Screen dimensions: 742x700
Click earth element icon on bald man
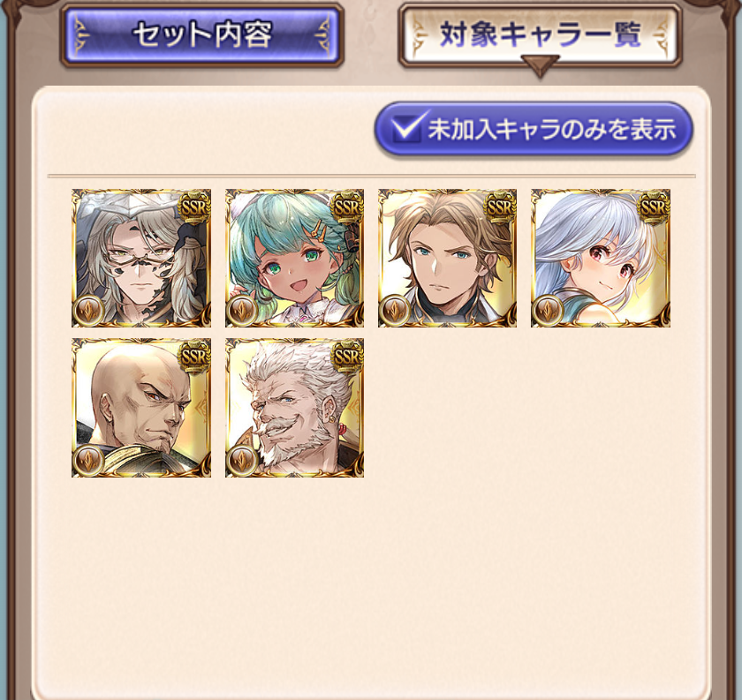click(88, 460)
